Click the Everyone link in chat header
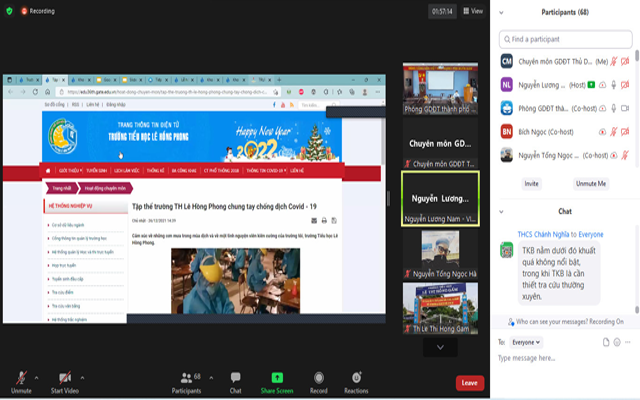Image resolution: width=640 pixels, height=400 pixels. [x=591, y=234]
